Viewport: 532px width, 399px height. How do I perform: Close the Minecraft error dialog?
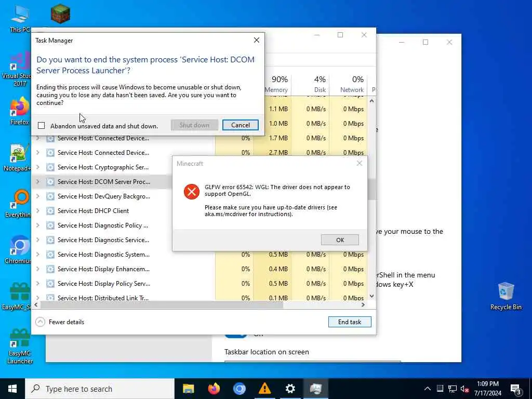pos(360,163)
